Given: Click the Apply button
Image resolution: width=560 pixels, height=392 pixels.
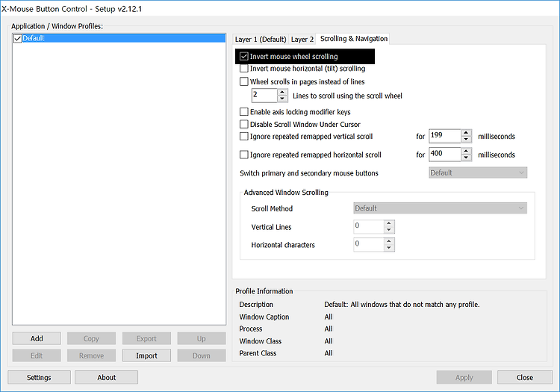Looking at the screenshot, I should pyautogui.click(x=464, y=377).
